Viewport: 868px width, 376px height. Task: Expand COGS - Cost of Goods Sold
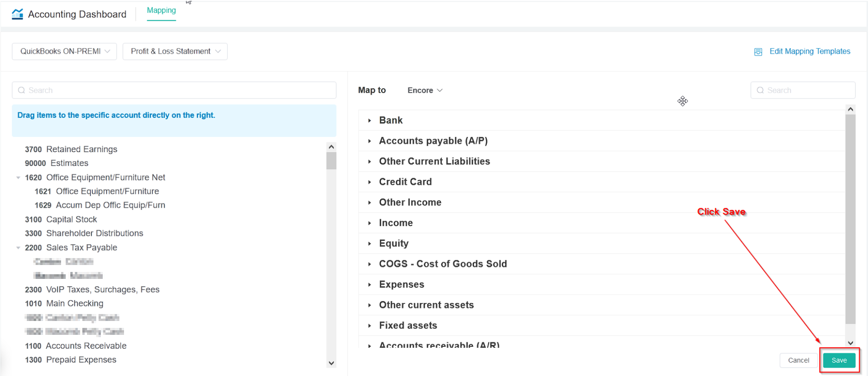pyautogui.click(x=370, y=264)
